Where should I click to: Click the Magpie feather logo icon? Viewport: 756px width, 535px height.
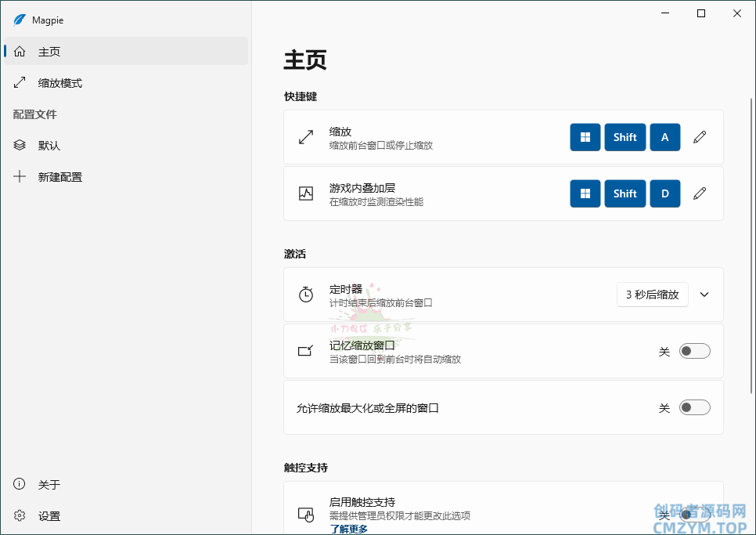click(x=20, y=20)
